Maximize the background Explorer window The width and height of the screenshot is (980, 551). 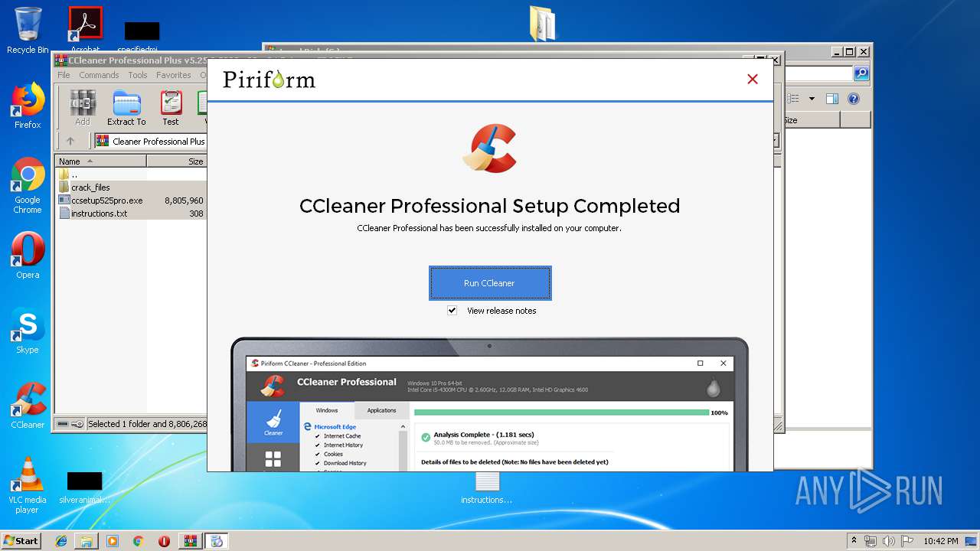click(x=850, y=52)
